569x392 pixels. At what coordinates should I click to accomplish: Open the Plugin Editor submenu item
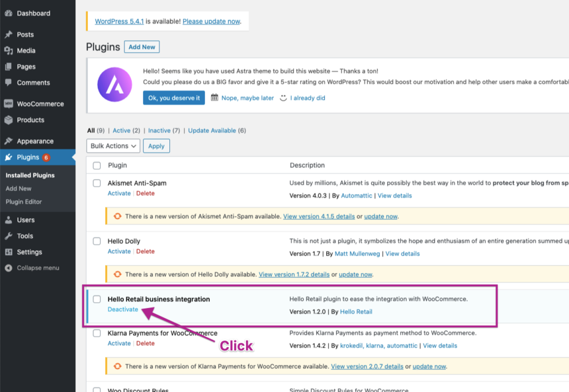tap(24, 202)
